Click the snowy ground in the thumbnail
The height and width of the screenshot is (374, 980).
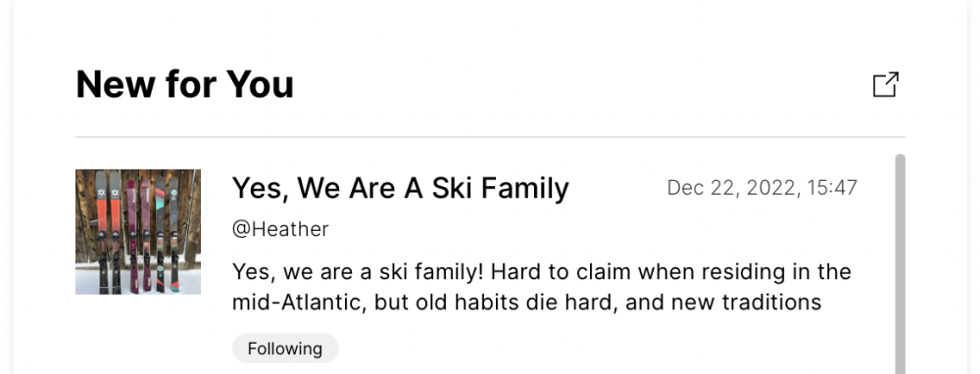[x=138, y=284]
